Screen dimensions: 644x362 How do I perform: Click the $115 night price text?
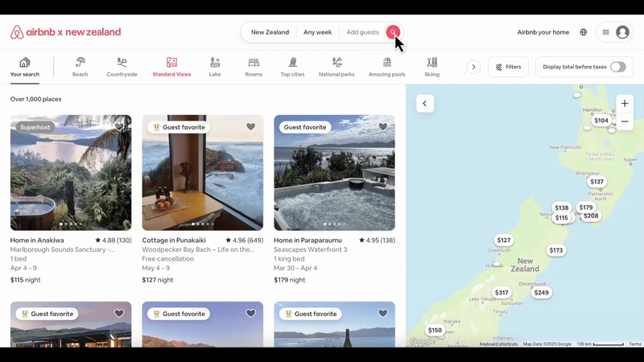click(26, 280)
